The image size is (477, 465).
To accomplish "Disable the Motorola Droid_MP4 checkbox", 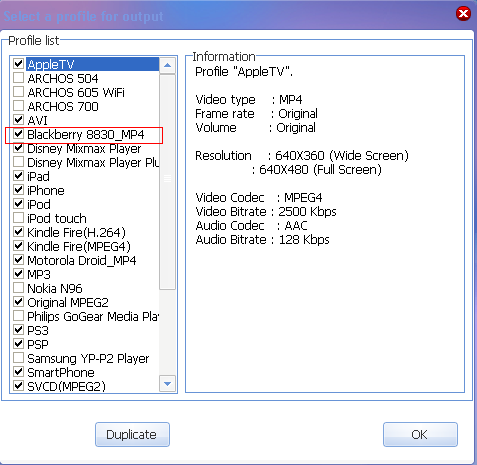I will (18, 260).
